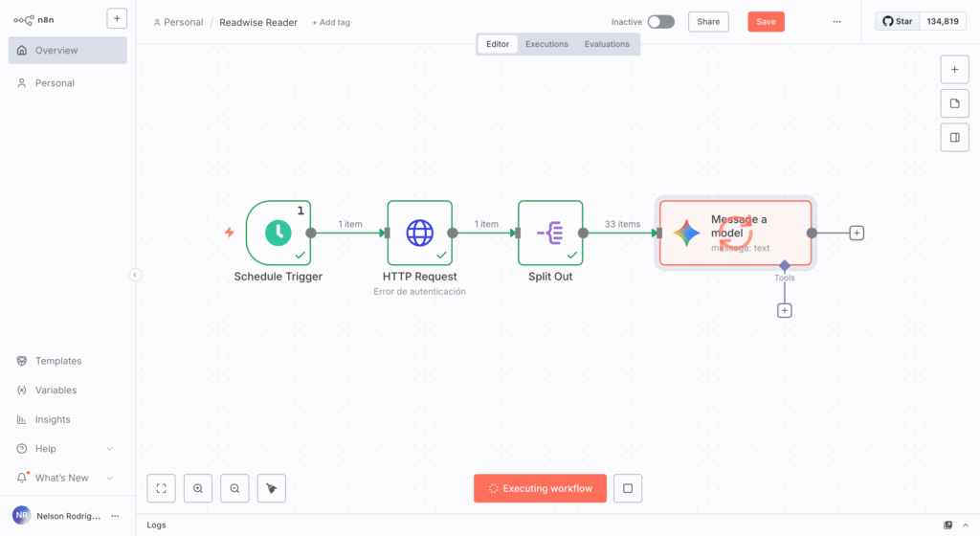Expand the Logs panel with the chevron
This screenshot has height=536, width=980.
966,525
